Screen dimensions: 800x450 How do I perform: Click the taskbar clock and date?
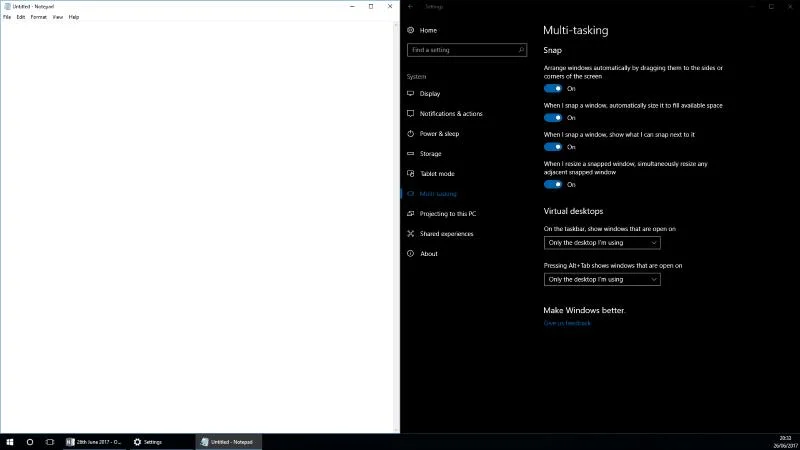tap(785, 442)
